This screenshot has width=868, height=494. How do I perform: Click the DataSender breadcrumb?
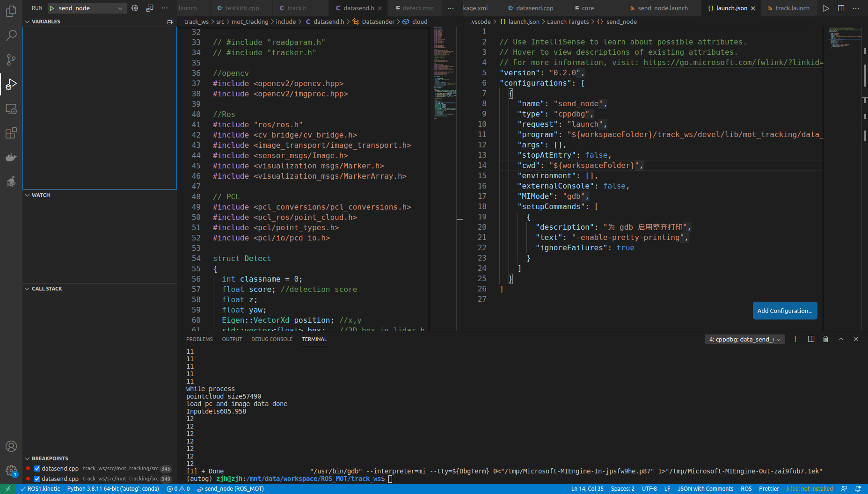378,22
